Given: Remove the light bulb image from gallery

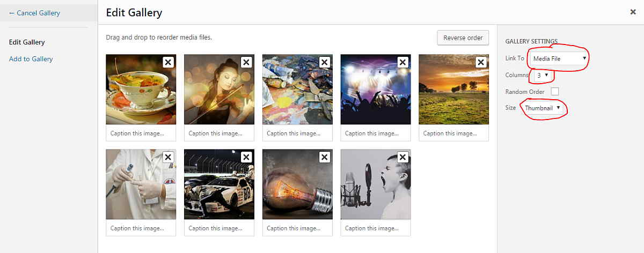Looking at the screenshot, I should 325,157.
